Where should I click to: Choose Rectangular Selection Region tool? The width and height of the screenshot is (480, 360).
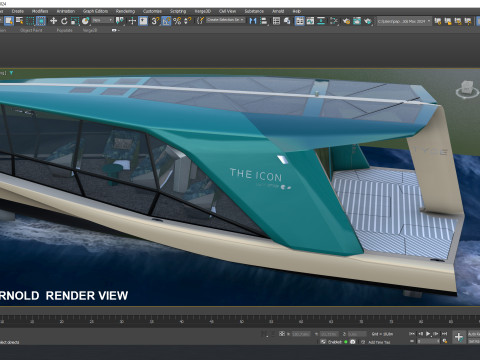(x=30, y=21)
